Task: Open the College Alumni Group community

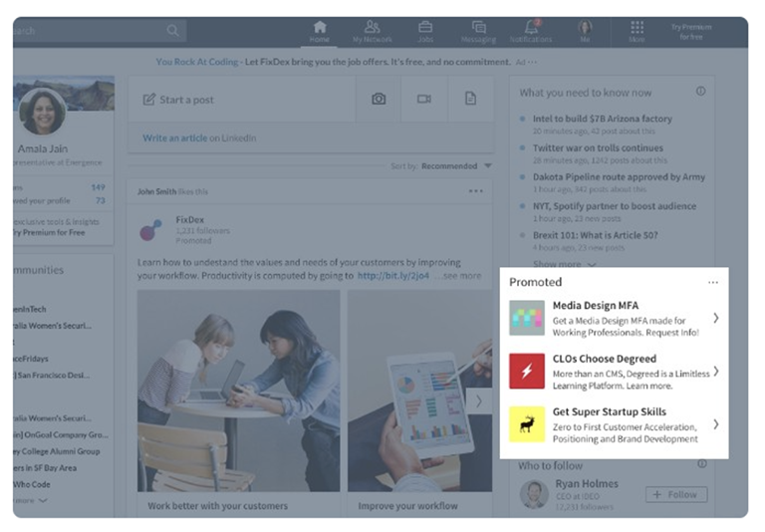Action: (x=57, y=451)
